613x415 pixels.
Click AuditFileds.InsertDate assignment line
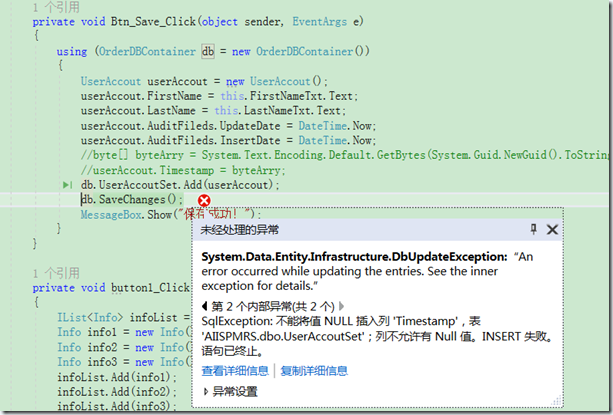click(x=228, y=141)
